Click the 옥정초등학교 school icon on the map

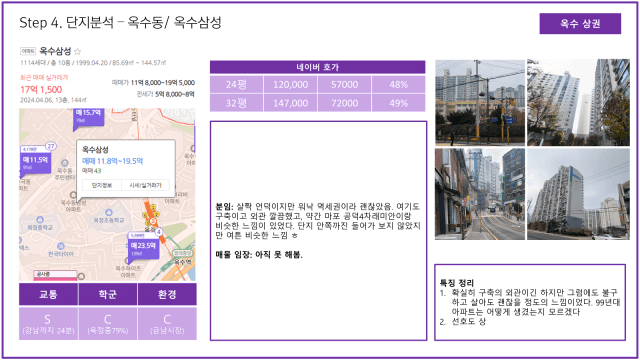pyautogui.click(x=109, y=212)
